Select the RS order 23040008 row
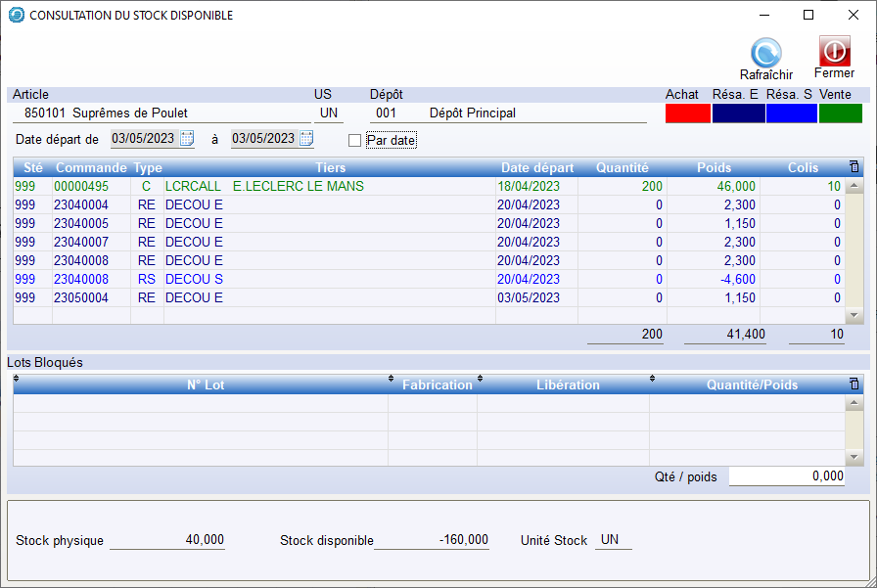The width and height of the screenshot is (877, 588). click(294, 279)
